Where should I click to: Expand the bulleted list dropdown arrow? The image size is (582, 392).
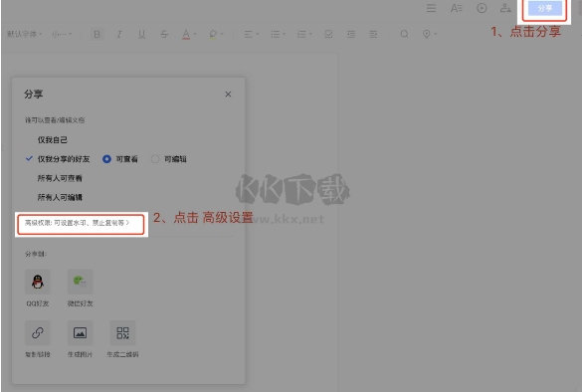pyautogui.click(x=284, y=34)
